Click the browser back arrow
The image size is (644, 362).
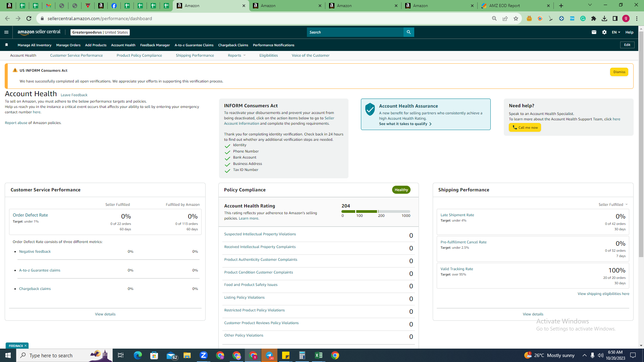(7, 18)
